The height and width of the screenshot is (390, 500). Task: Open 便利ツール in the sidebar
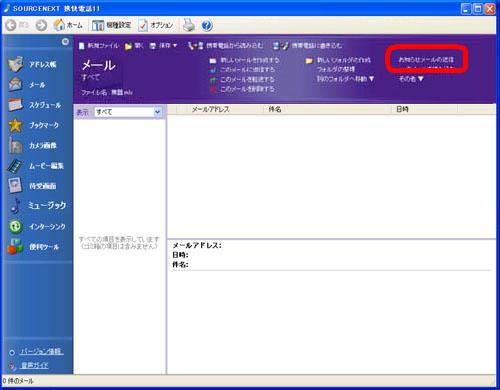click(33, 247)
